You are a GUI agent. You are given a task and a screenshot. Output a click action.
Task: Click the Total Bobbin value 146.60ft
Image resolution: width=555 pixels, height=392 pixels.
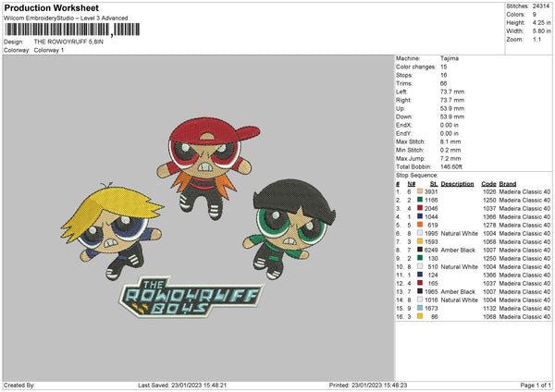(451, 166)
